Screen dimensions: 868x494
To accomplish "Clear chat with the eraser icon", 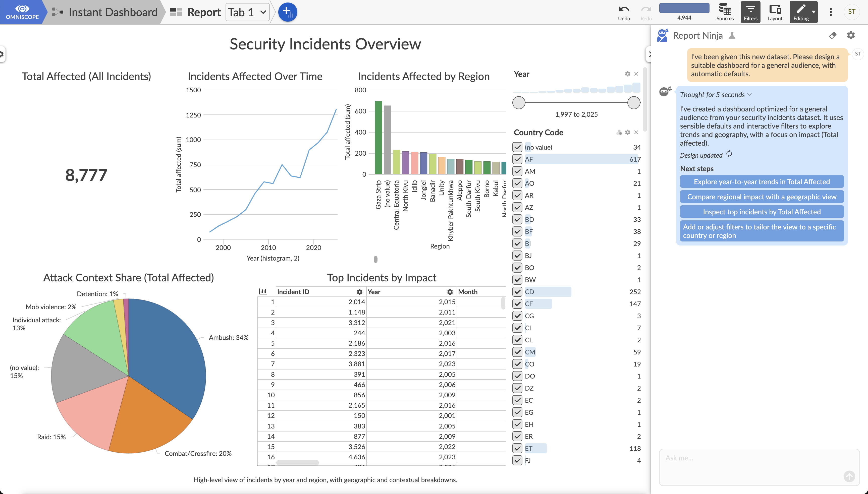I will click(832, 35).
